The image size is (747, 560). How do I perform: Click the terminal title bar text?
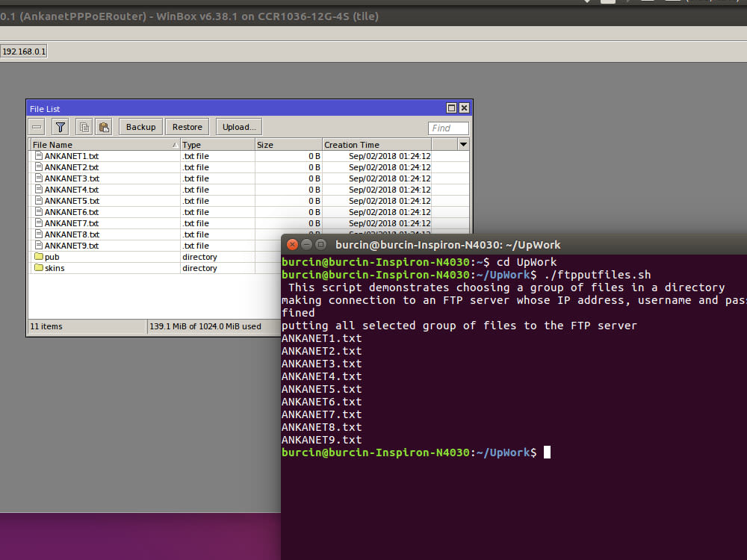tap(447, 245)
